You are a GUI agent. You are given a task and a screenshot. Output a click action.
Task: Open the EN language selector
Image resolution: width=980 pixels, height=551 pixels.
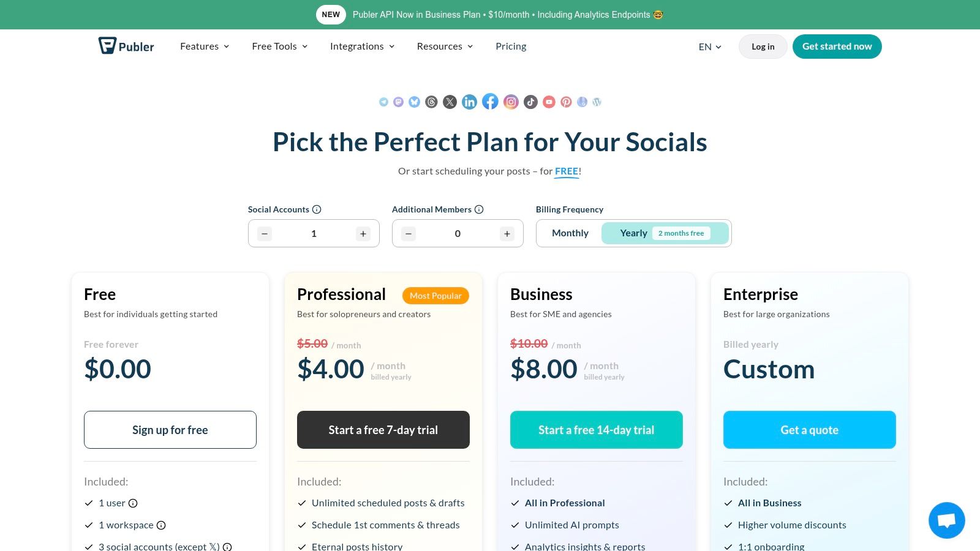710,47
